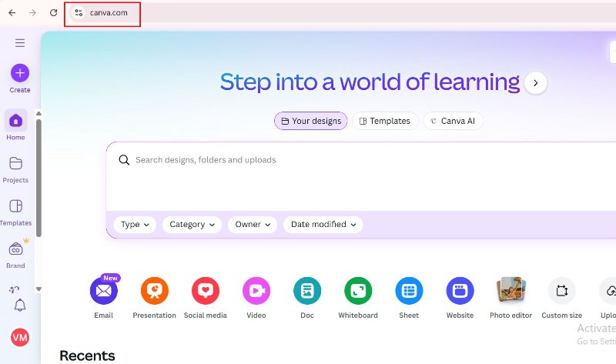The height and width of the screenshot is (364, 616).
Task: Create a new Video
Action: pos(256,297)
